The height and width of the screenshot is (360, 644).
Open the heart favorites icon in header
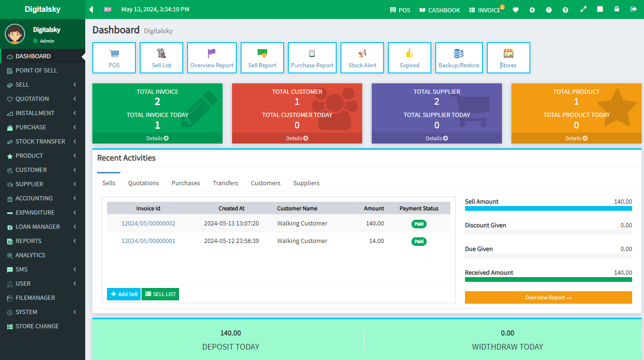(516, 10)
